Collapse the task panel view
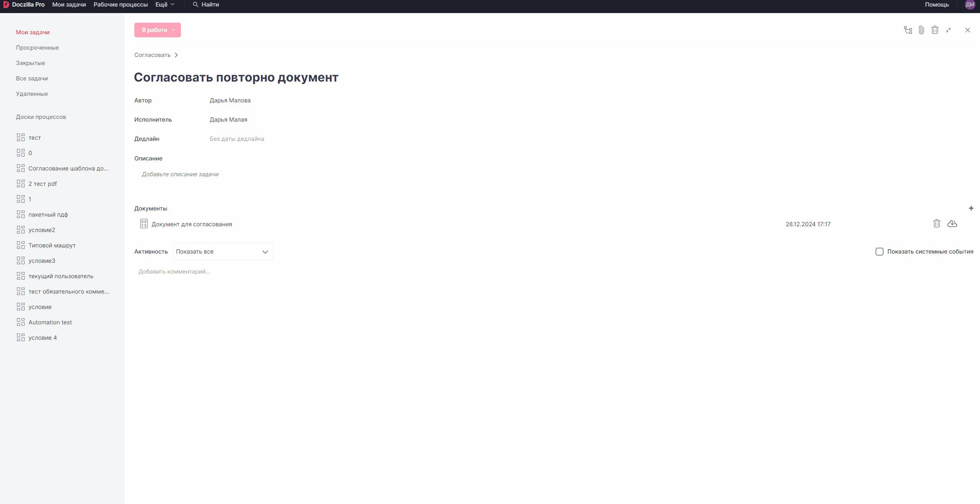This screenshot has width=980, height=504. pos(948,30)
